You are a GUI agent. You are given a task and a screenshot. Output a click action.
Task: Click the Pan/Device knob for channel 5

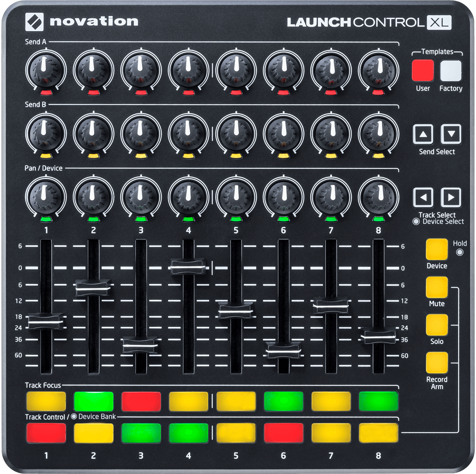pos(236,197)
